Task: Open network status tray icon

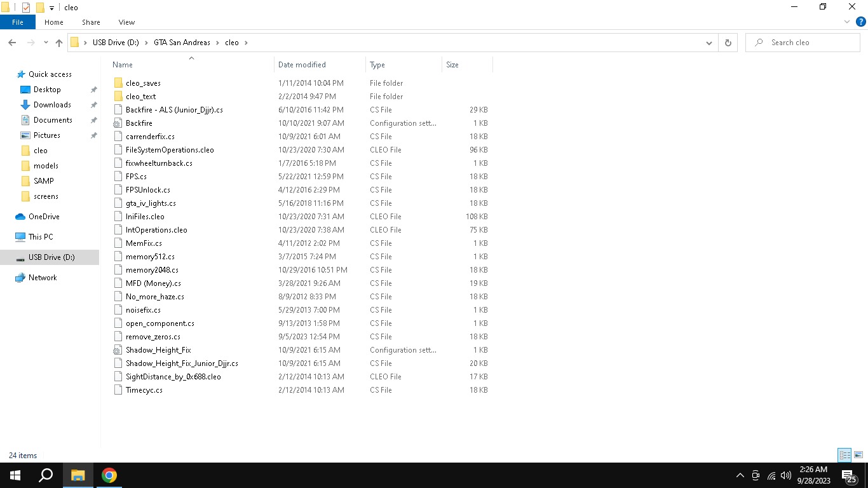Action: point(771,475)
